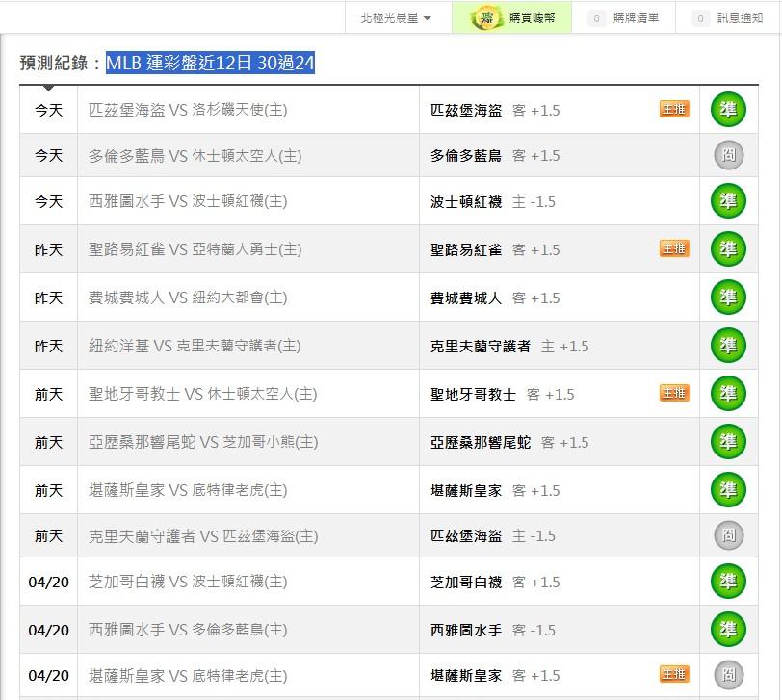Click the green 準 icon for 堪薩斯皇家 前天 game
782x700 pixels.
click(x=728, y=490)
